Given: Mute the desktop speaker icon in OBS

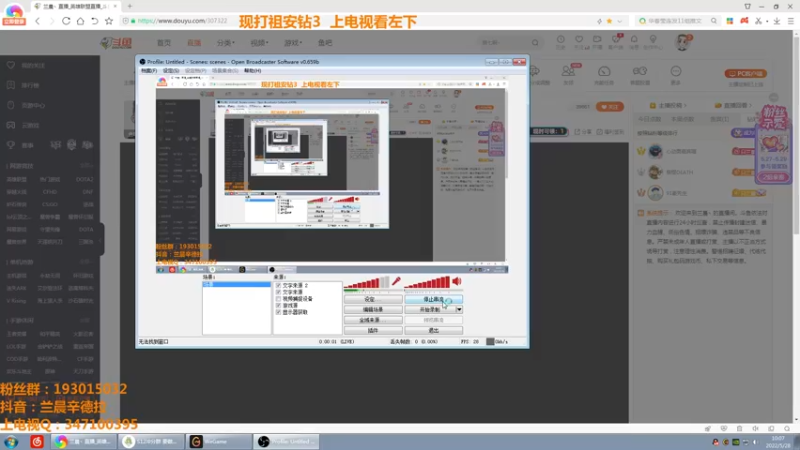Looking at the screenshot, I should pos(457,281).
